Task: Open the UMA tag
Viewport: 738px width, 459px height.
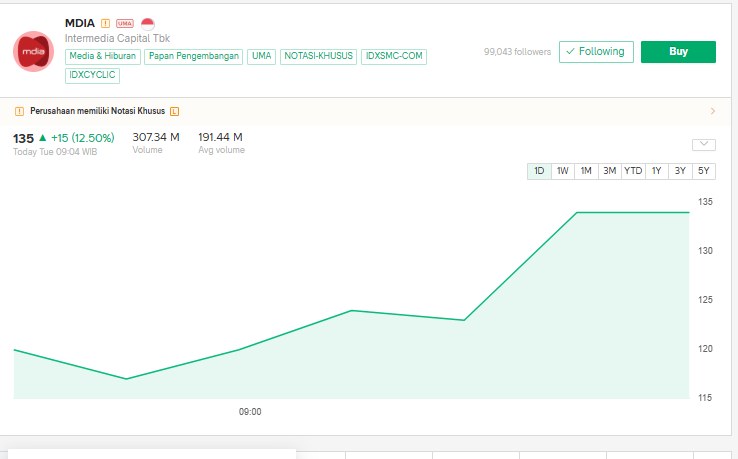Action: (x=261, y=56)
